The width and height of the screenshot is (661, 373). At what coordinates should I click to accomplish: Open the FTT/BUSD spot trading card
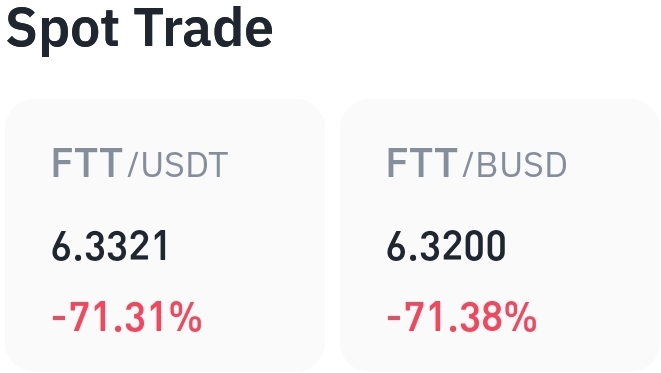click(x=500, y=236)
